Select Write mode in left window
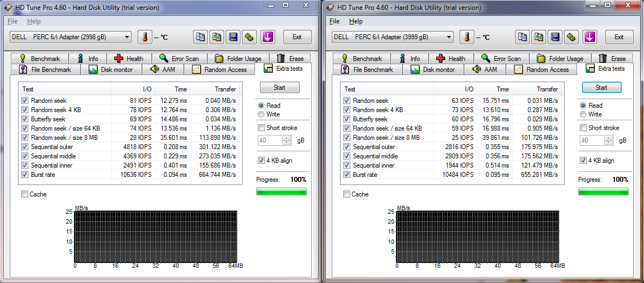644x283 pixels. click(261, 114)
